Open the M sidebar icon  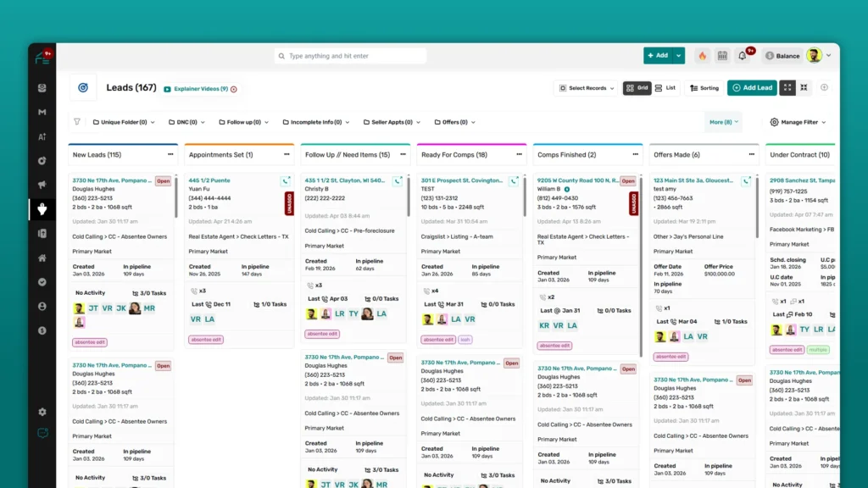(x=42, y=113)
